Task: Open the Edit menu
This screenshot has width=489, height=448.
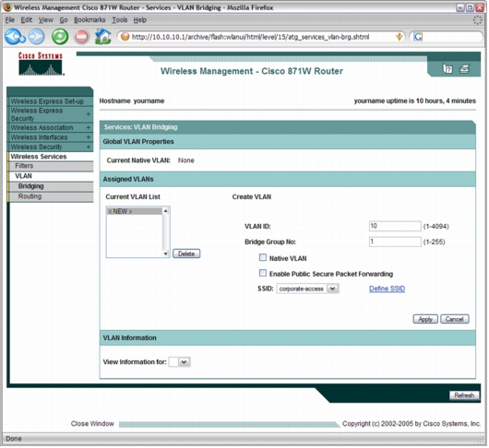Action: pos(27,20)
